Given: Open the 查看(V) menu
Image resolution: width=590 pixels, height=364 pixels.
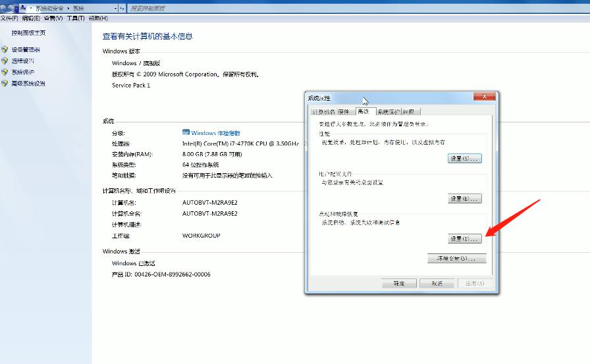Looking at the screenshot, I should click(53, 18).
